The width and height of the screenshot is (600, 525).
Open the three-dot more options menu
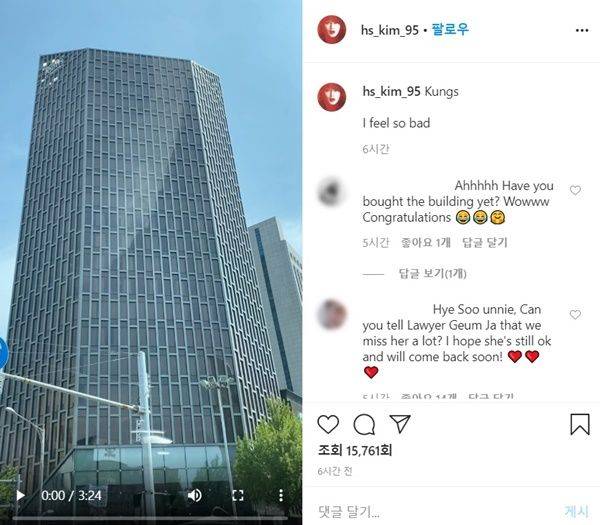click(582, 30)
